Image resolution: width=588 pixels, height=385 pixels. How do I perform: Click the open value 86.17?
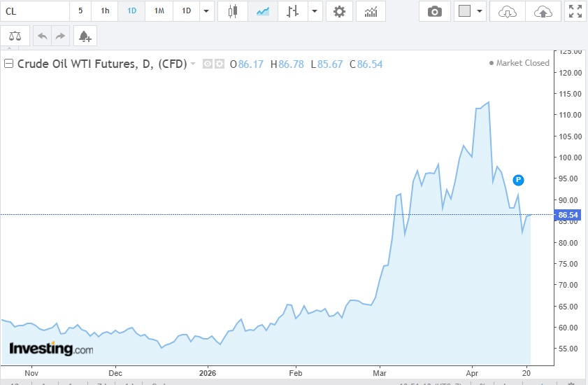pos(250,64)
